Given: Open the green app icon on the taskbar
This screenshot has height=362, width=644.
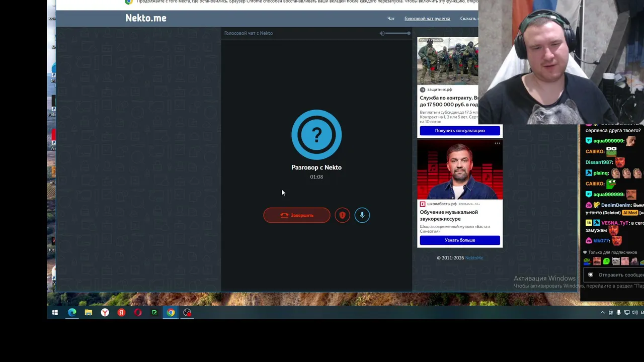Looking at the screenshot, I should pos(154,313).
